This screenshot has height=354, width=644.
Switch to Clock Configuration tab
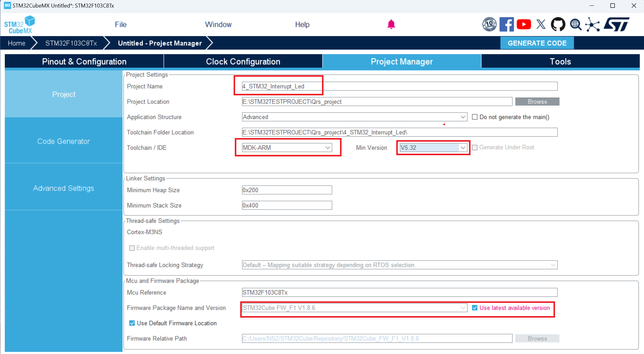point(243,61)
